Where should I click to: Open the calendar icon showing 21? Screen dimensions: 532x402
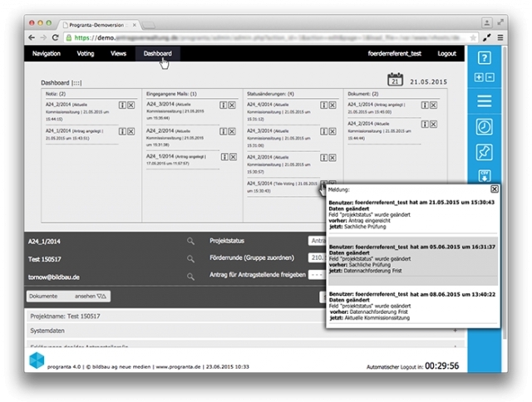click(x=396, y=79)
